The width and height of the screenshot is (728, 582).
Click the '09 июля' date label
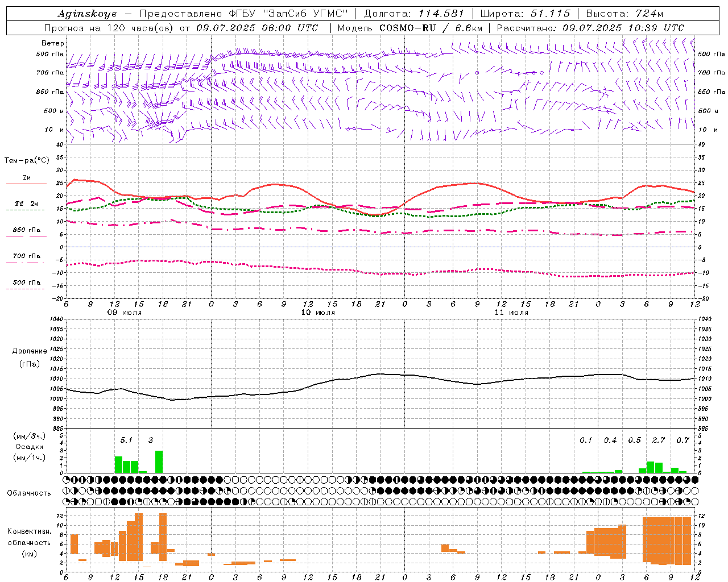pyautogui.click(x=125, y=313)
